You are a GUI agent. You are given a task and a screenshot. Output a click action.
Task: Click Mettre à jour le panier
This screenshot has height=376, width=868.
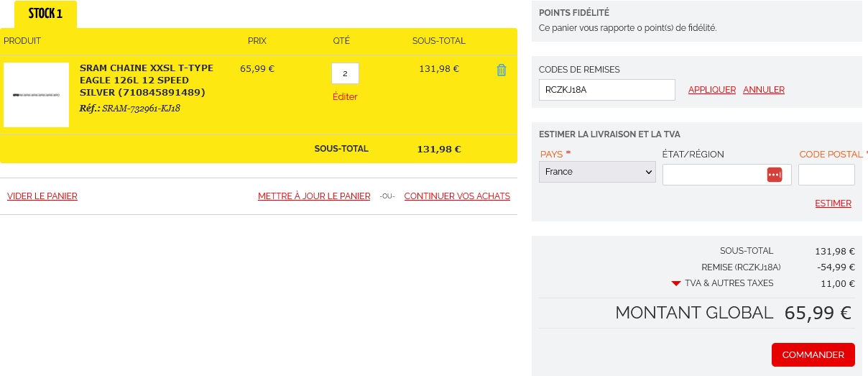[x=314, y=196]
